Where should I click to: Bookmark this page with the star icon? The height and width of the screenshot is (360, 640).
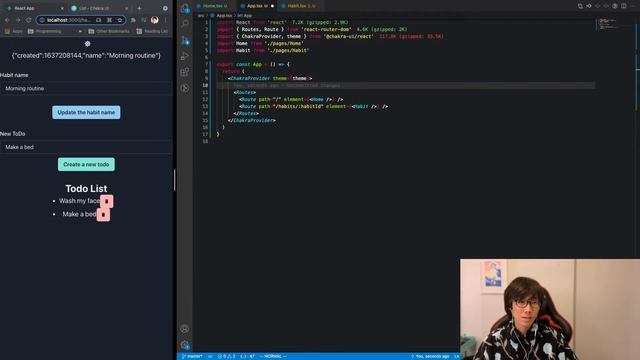[120, 20]
